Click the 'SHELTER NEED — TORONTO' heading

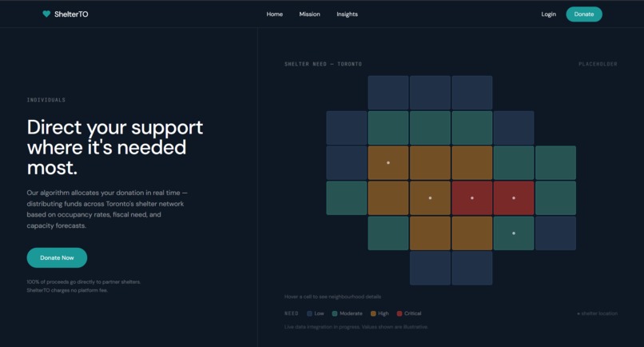(x=324, y=64)
